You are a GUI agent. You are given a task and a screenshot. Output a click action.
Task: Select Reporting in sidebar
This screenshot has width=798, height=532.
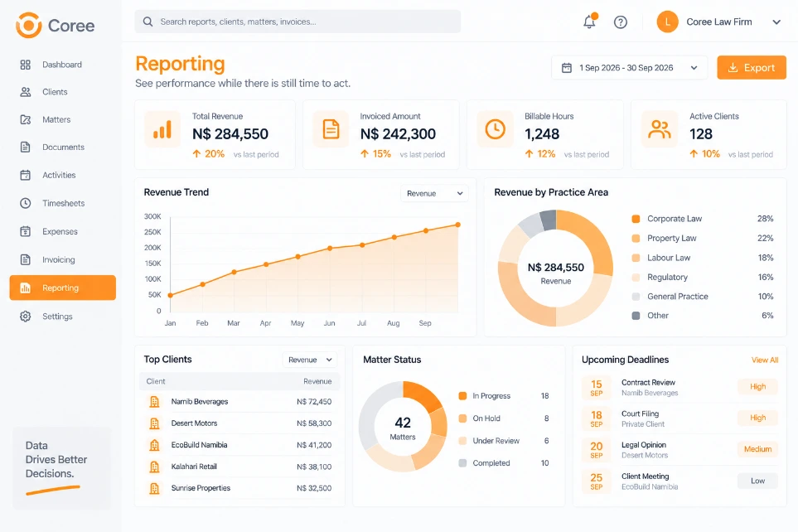[x=63, y=288]
